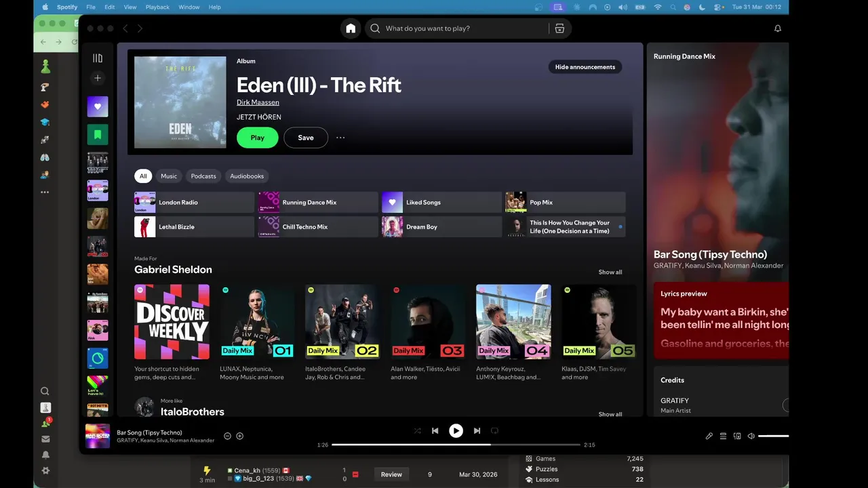Adjust the volume slider

click(x=774, y=436)
